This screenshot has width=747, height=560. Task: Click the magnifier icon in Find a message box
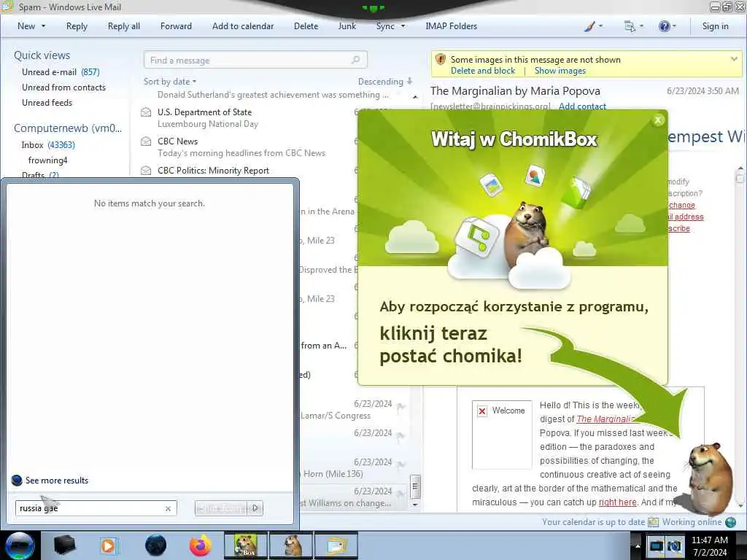[355, 60]
